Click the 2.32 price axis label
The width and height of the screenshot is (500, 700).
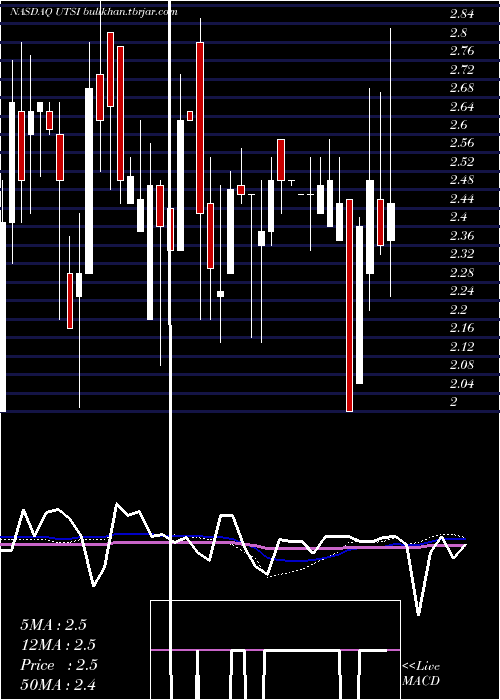[x=462, y=254]
